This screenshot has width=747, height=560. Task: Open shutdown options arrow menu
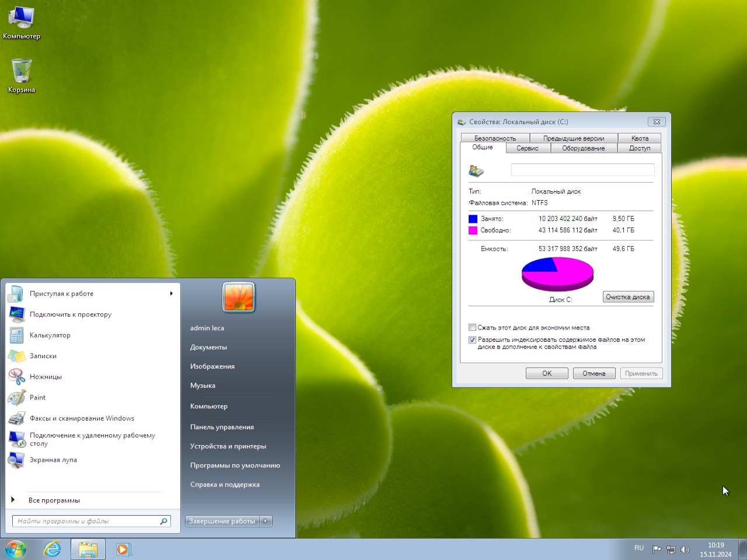pyautogui.click(x=266, y=521)
